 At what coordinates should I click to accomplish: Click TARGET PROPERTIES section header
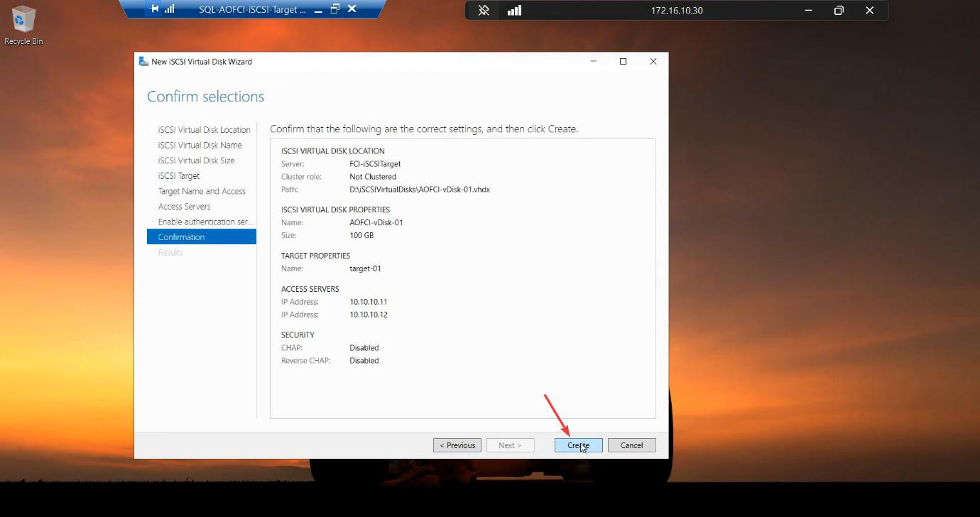[x=315, y=256]
